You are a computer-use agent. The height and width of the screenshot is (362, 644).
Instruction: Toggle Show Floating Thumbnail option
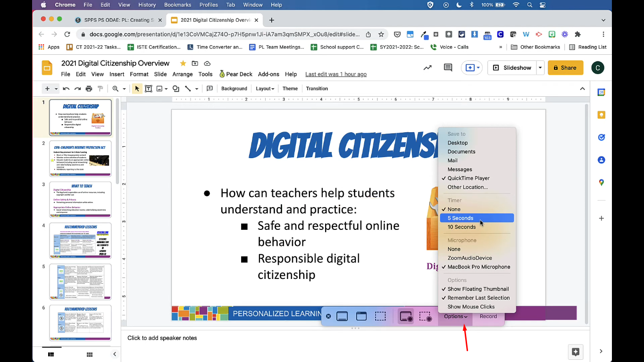coord(478,289)
